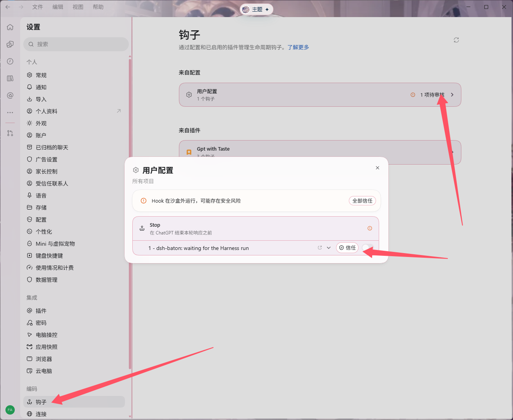The height and width of the screenshot is (420, 513).
Task: Focus the 搜索 settings search field
Action: pyautogui.click(x=76, y=44)
